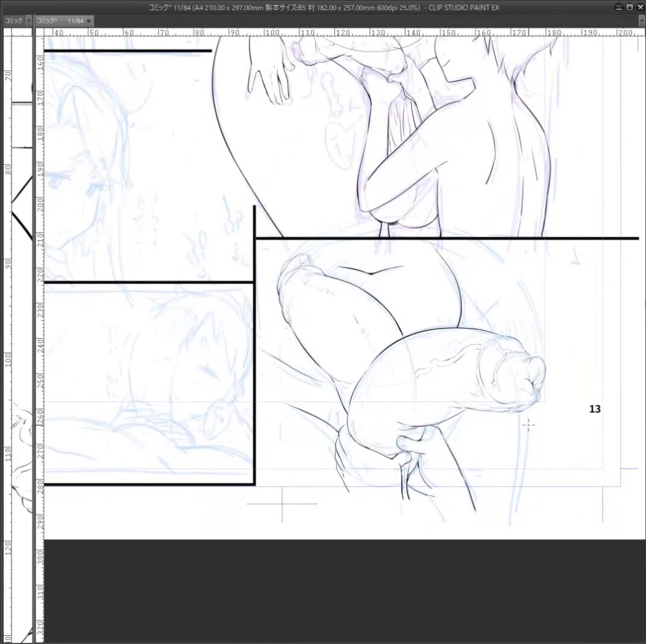Click the ruler origin corner box of the main canvas

40,32
